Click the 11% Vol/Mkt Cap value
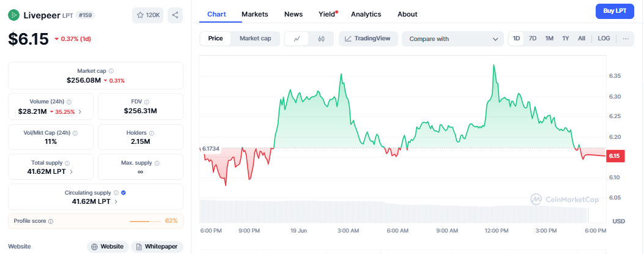The image size is (644, 254). (x=51, y=141)
